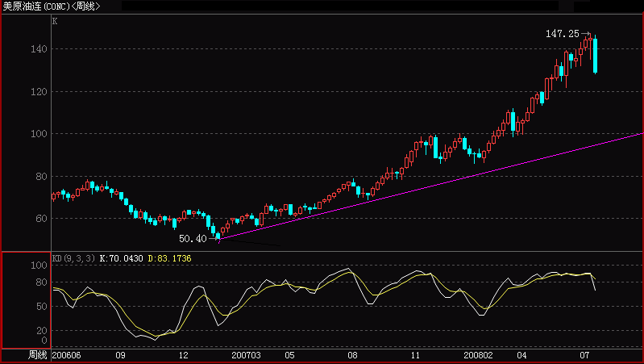
Task: Click the D:83.1736 indicator value
Action: [x=169, y=258]
